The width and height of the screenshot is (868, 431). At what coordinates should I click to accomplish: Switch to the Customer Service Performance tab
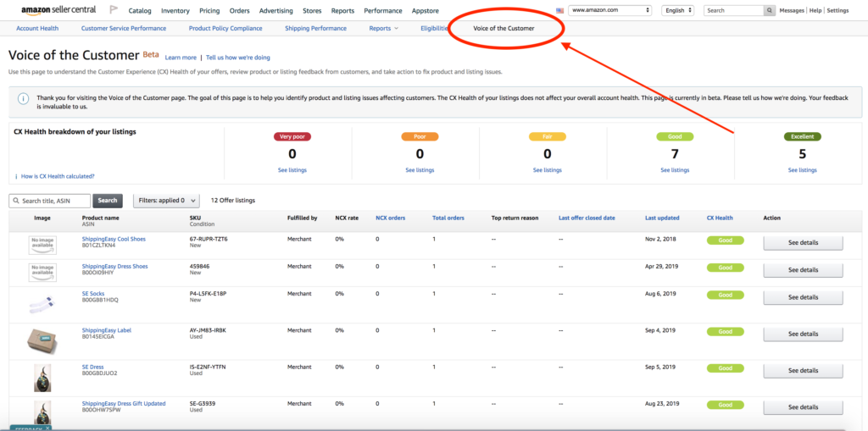[124, 28]
